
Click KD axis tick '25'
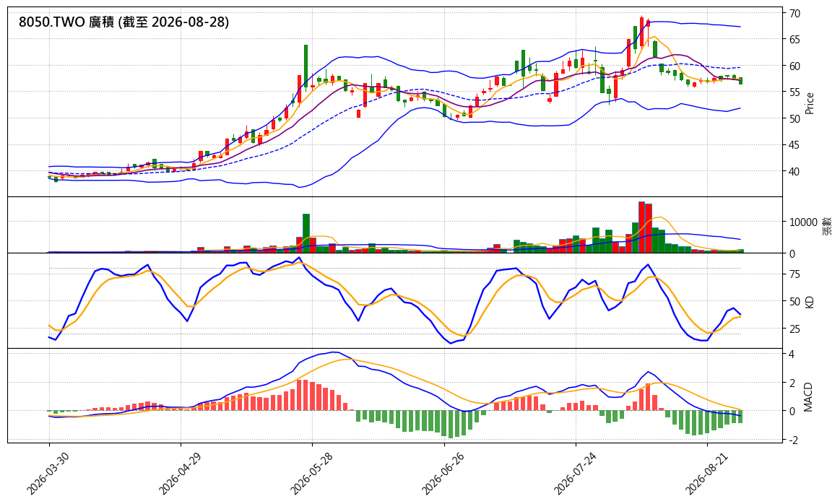coord(794,329)
